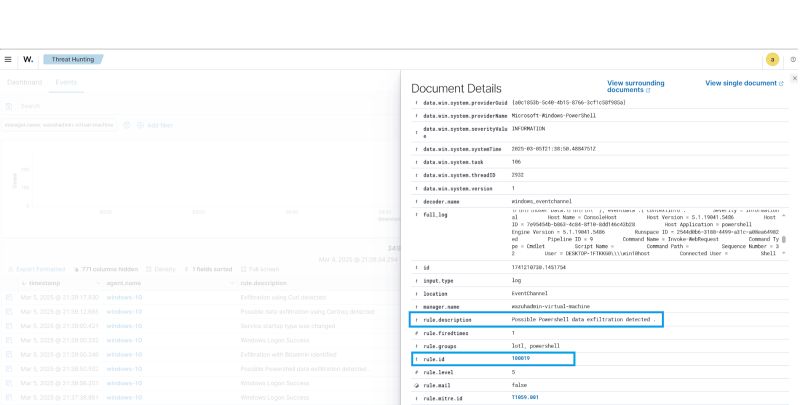Inspect the Service startup type was changed row
Image resolution: width=800 pixels, height=405 pixels.
pos(9,326)
